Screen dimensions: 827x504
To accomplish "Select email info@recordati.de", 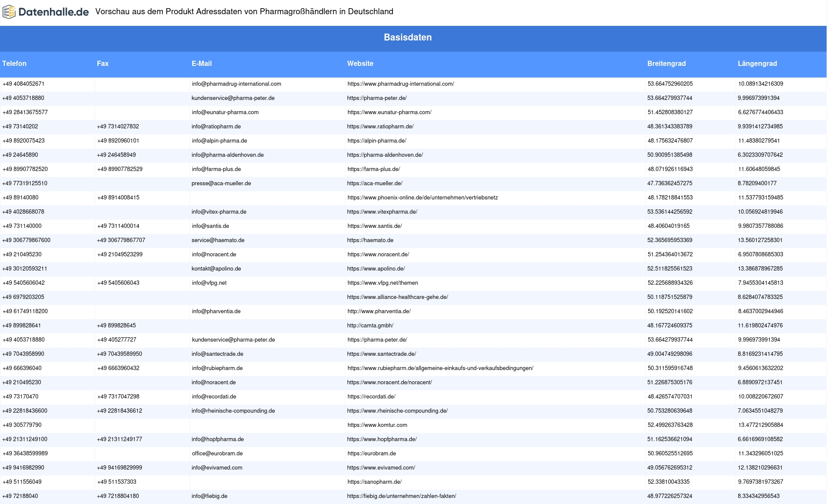I will (x=214, y=397).
